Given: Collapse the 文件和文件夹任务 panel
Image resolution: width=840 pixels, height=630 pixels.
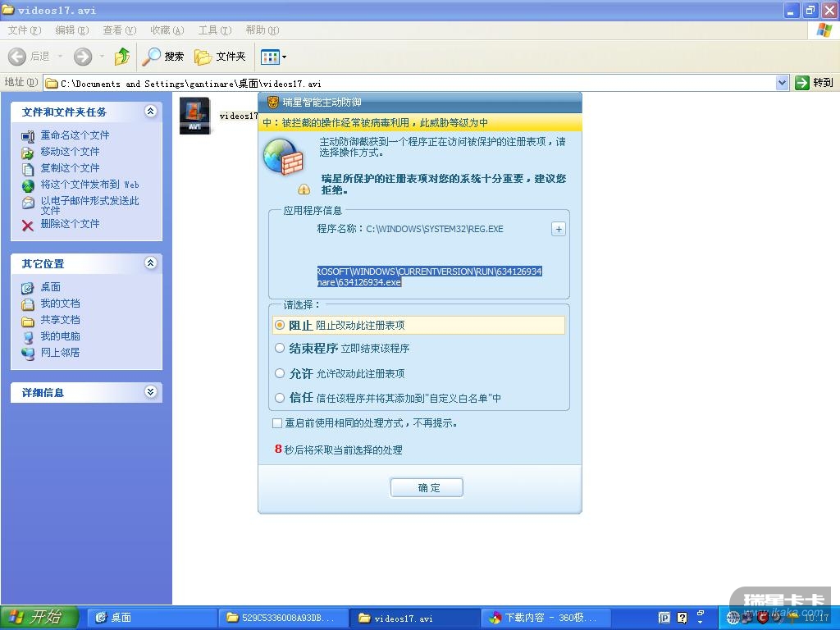Looking at the screenshot, I should coord(151,111).
